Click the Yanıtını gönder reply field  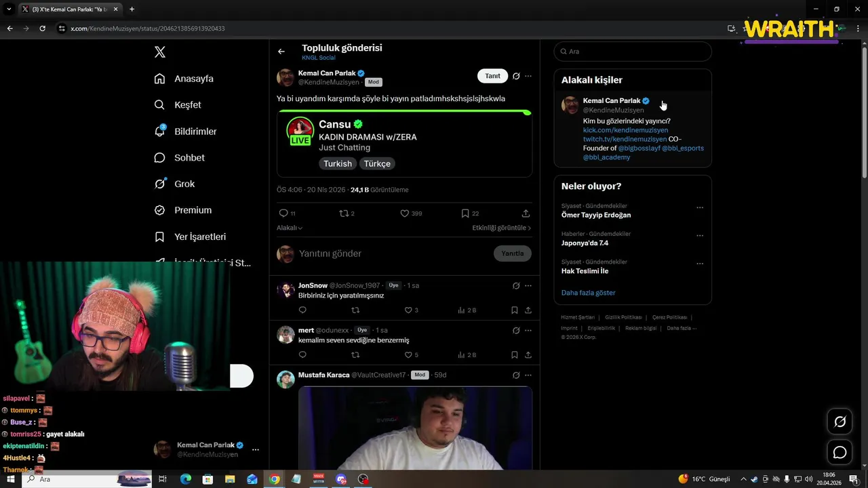click(x=393, y=253)
